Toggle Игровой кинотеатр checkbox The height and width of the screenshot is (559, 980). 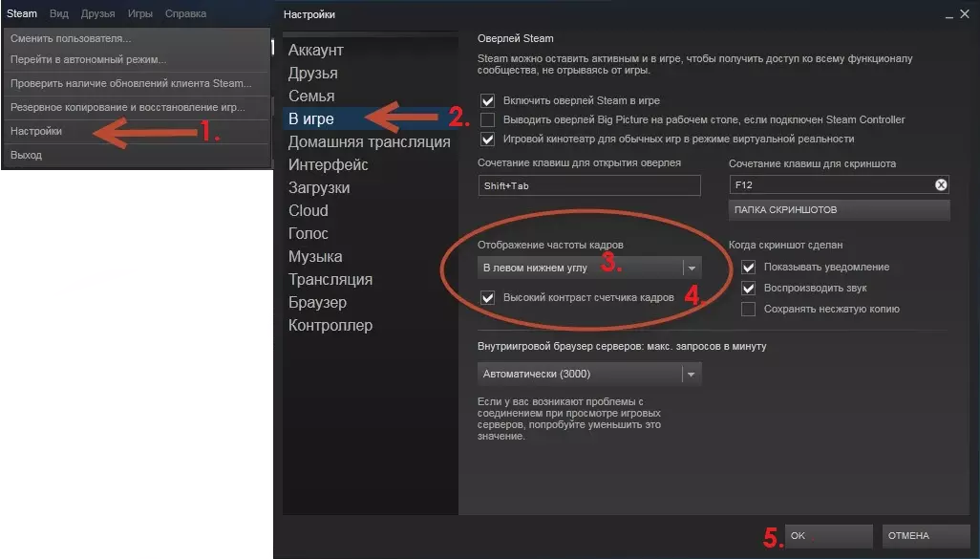pos(487,139)
